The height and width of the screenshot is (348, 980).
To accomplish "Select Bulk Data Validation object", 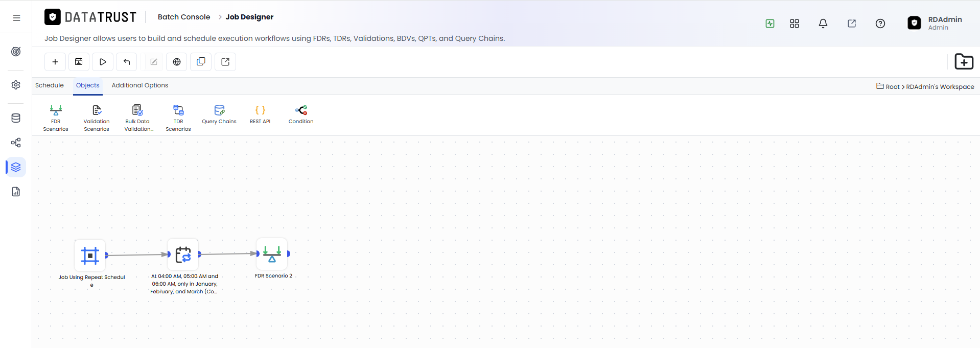I will coord(138,118).
